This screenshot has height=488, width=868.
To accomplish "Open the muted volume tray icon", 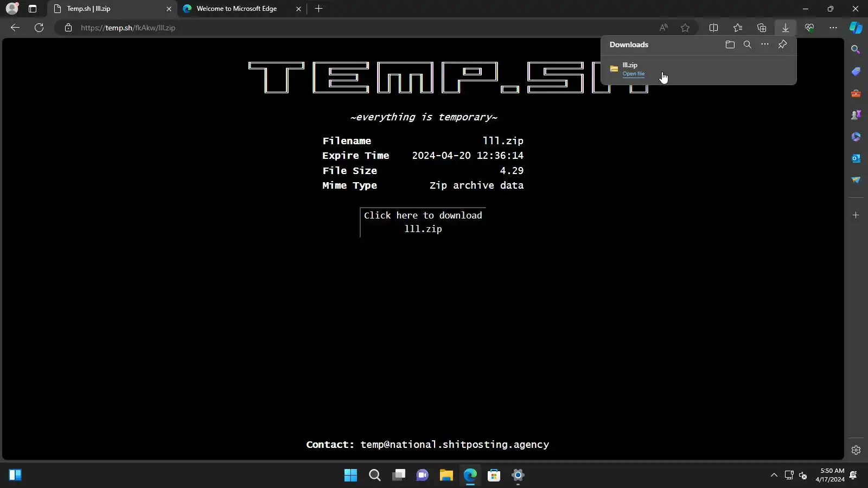I will coord(803,476).
